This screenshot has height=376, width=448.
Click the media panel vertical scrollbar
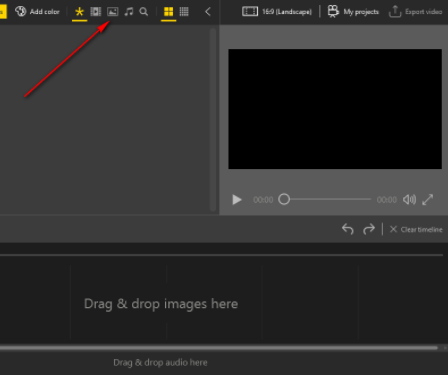pyautogui.click(x=213, y=120)
